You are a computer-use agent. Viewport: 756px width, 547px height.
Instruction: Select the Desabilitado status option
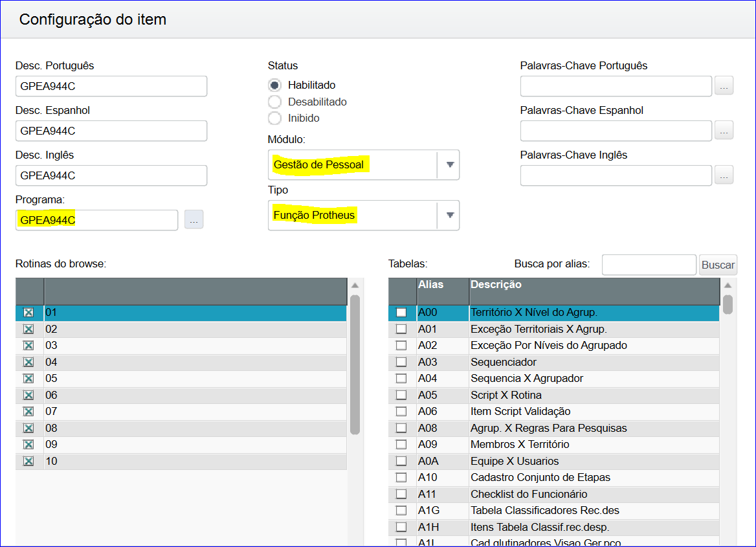pos(275,102)
